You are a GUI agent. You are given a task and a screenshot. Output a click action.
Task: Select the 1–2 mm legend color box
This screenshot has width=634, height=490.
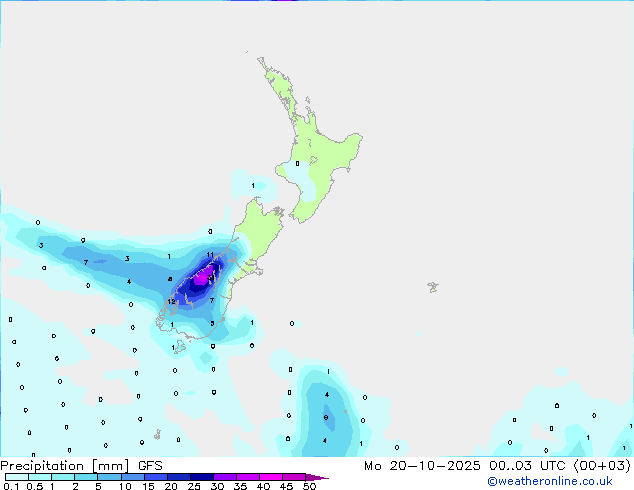(63, 477)
